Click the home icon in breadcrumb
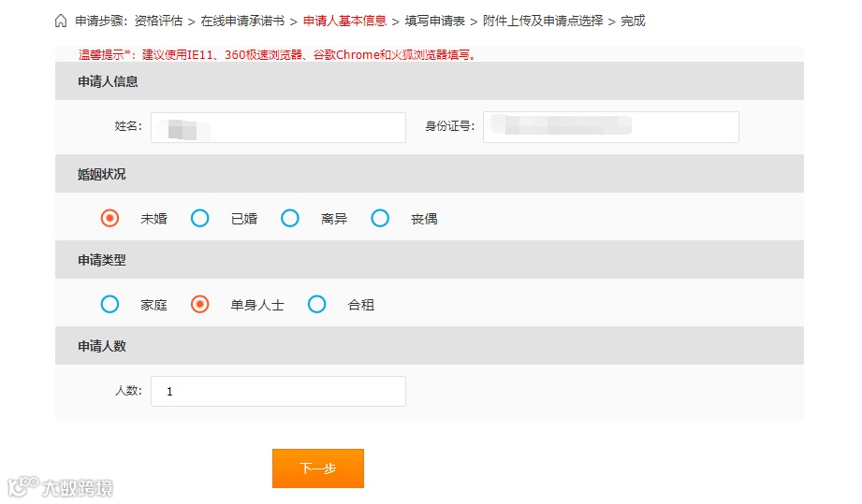 61,21
